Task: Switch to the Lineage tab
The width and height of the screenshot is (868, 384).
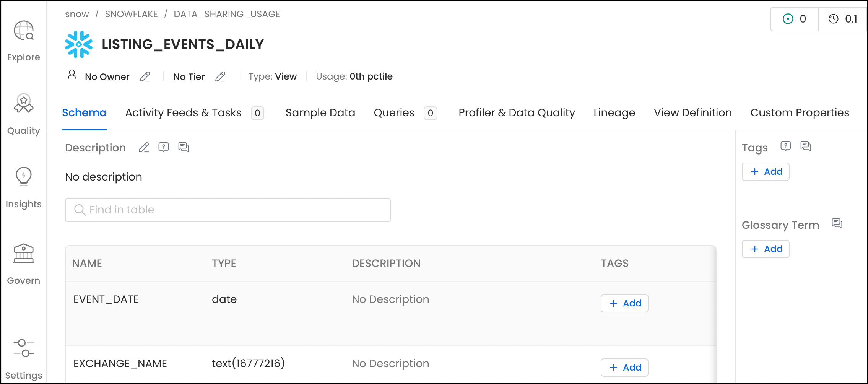Action: [x=614, y=113]
